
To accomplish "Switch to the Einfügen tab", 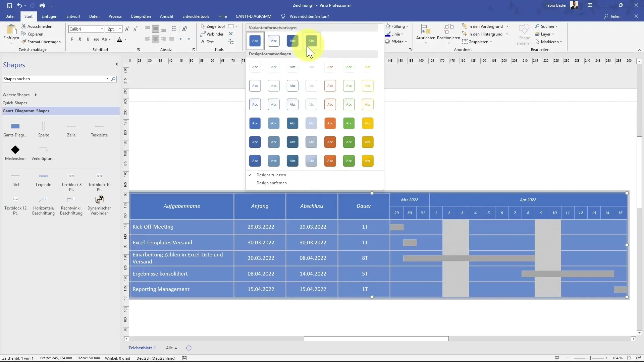I will [x=49, y=16].
